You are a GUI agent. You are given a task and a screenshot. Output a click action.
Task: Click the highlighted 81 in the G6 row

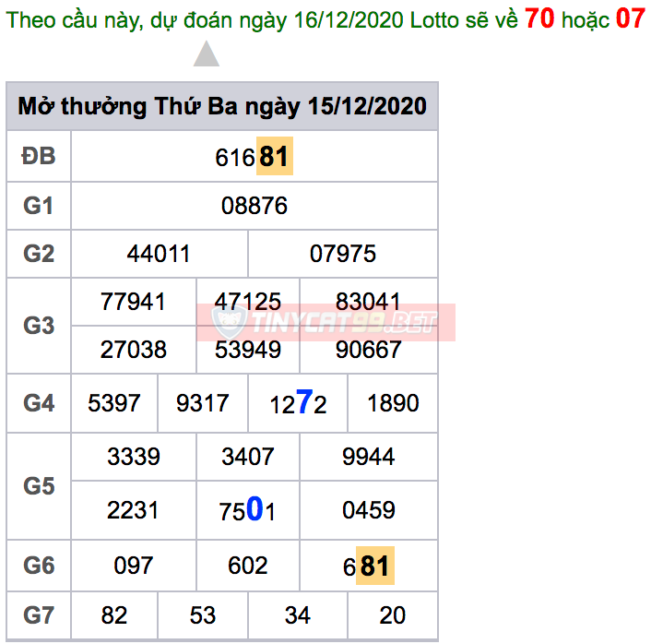click(x=374, y=566)
